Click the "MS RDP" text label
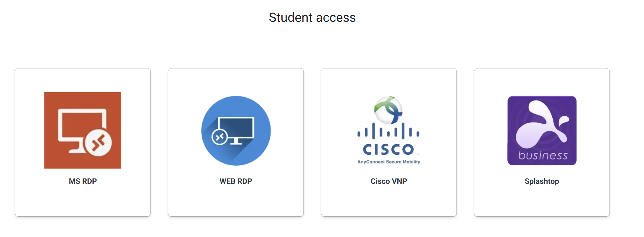The height and width of the screenshot is (237, 644). point(83,181)
